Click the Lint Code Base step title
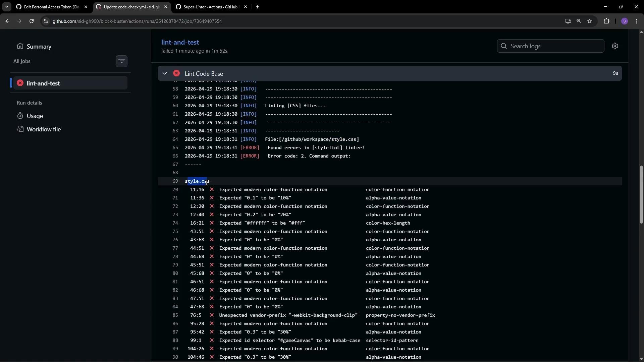Screen dimensions: 644x362 tap(204, 73)
